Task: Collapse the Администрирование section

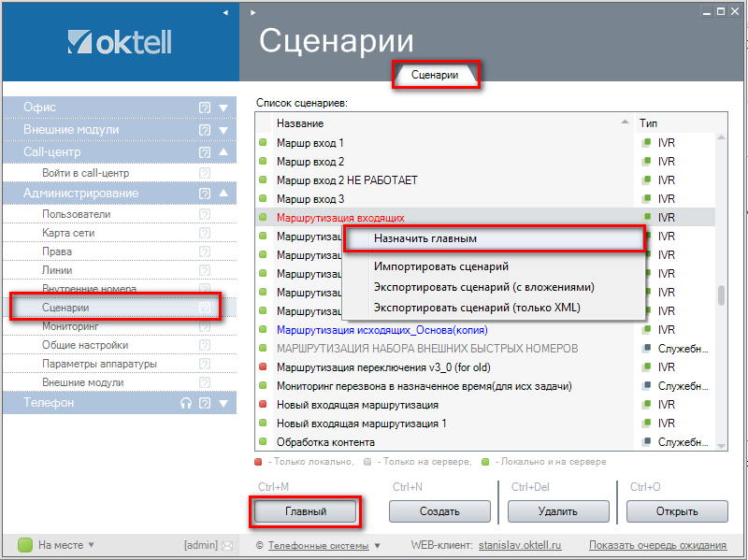Action: [x=223, y=194]
